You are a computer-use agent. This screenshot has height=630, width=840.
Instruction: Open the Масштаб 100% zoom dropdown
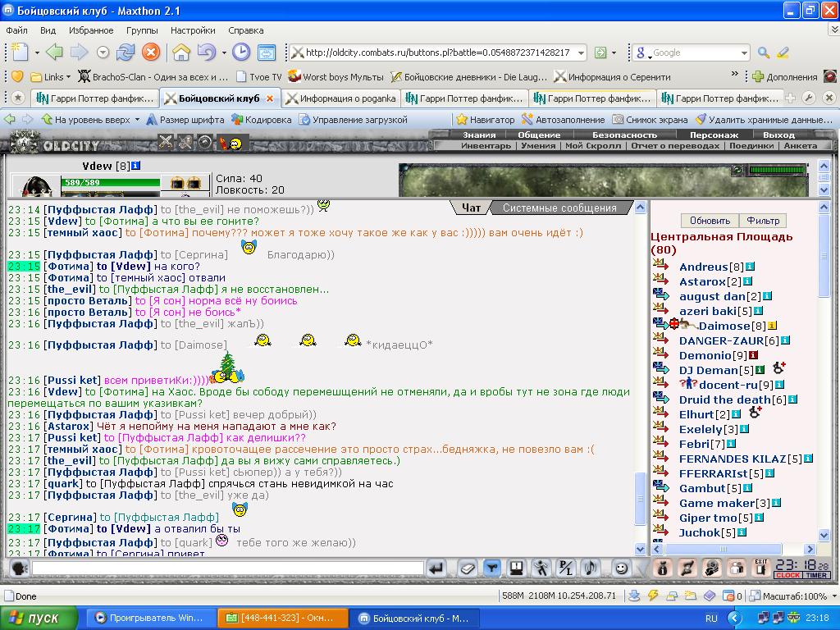coord(834,596)
